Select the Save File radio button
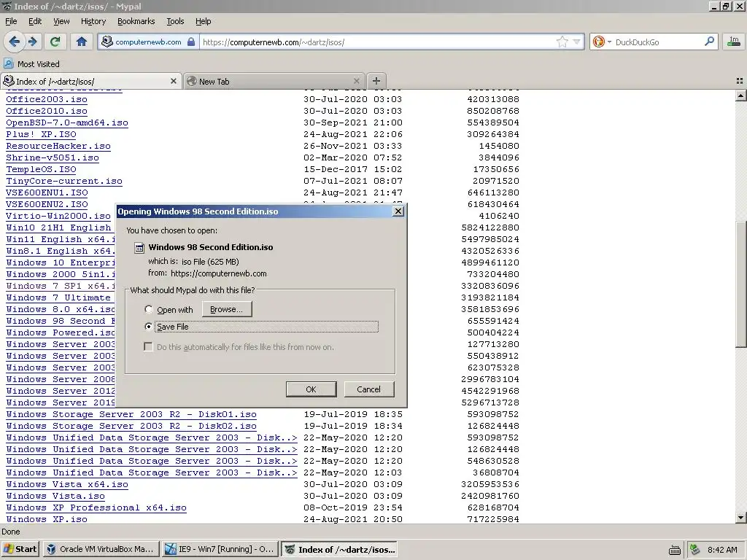The height and width of the screenshot is (560, 747). [149, 327]
